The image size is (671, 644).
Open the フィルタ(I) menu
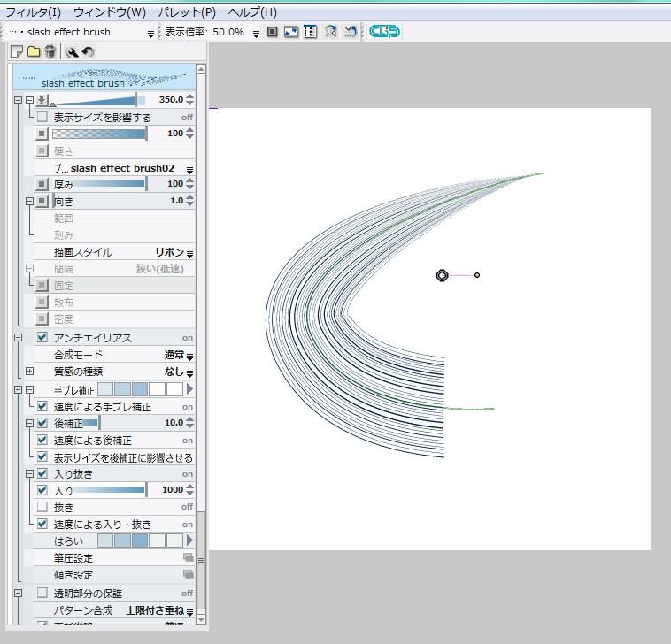34,12
